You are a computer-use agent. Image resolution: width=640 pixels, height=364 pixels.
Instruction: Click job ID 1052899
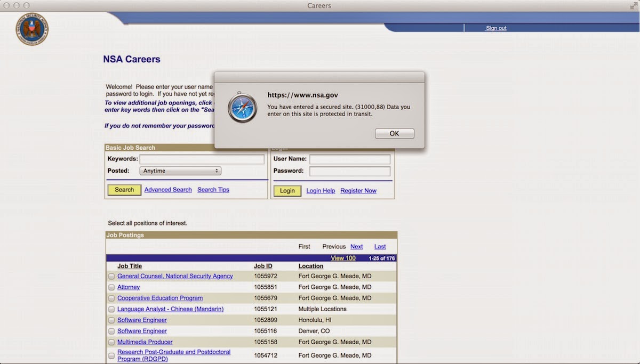point(266,320)
